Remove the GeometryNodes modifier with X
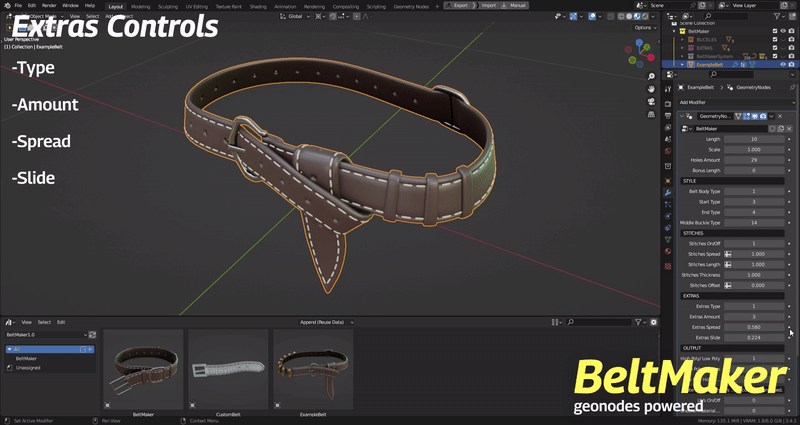This screenshot has width=800, height=425. [x=780, y=116]
